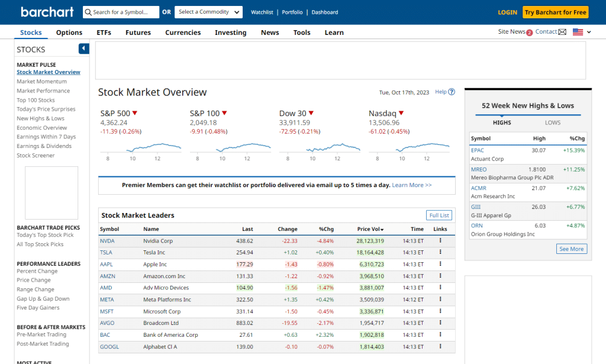The height and width of the screenshot is (364, 606).
Task: Open the links menu for NVDA row
Action: [439, 241]
